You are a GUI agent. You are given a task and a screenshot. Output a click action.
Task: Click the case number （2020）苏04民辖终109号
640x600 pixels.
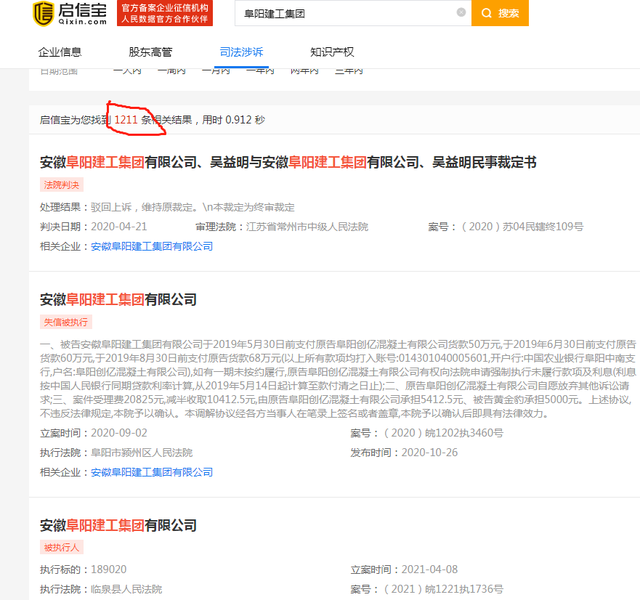[522, 227]
